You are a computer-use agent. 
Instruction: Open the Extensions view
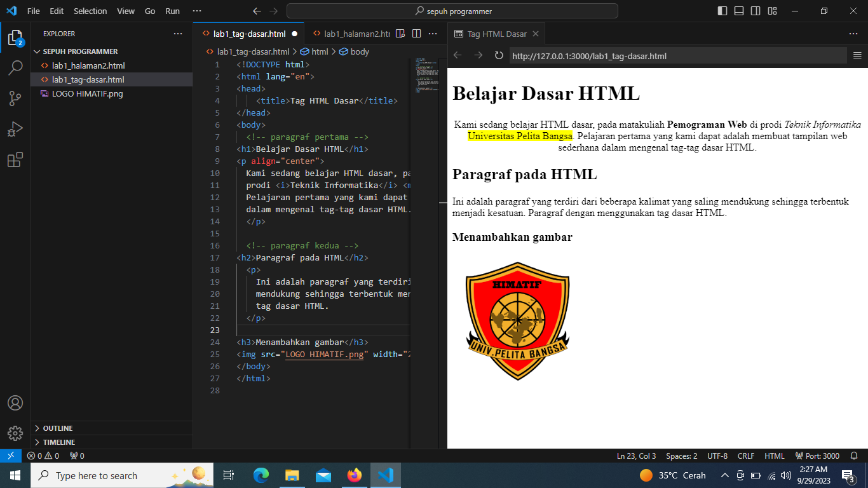pos(15,159)
